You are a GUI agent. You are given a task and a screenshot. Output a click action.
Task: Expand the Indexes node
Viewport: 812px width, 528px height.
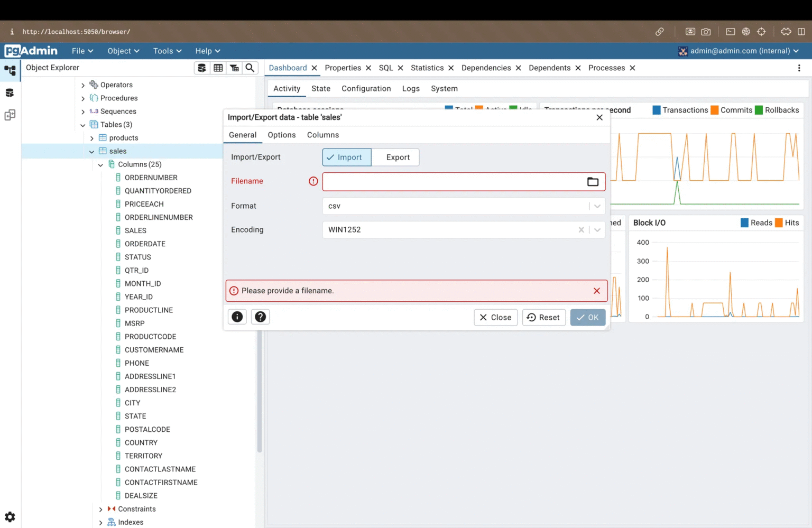100,522
